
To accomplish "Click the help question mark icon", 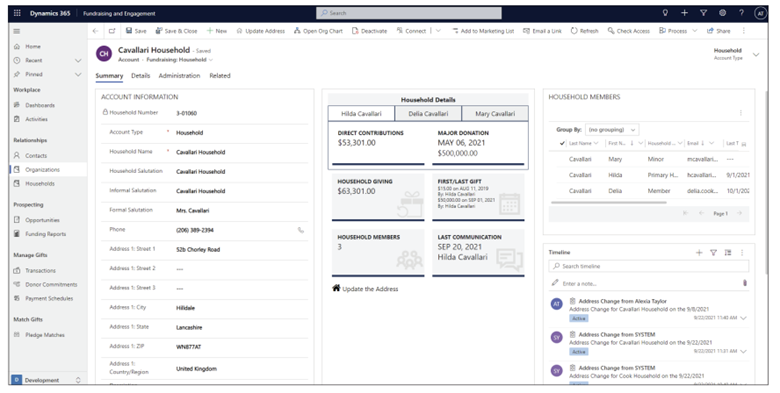I will 741,13.
